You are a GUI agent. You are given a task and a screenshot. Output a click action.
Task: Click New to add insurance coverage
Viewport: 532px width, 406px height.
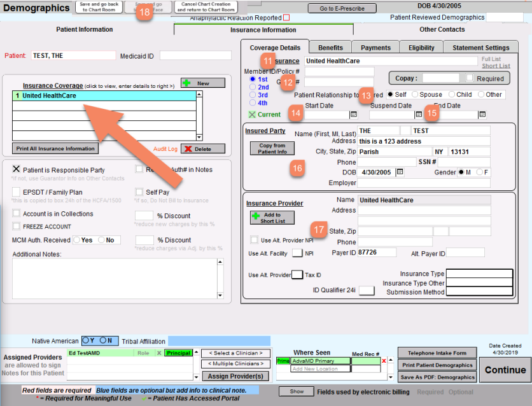(x=202, y=83)
